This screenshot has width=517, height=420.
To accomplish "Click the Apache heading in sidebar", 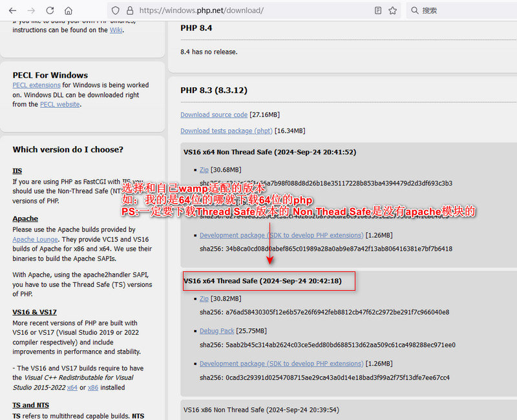I will [25, 218].
